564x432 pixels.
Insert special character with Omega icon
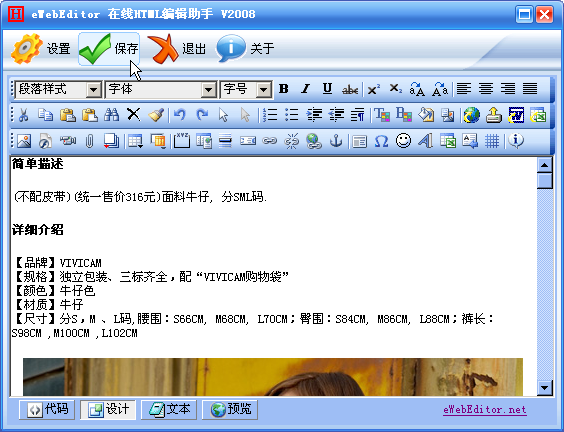tap(381, 141)
